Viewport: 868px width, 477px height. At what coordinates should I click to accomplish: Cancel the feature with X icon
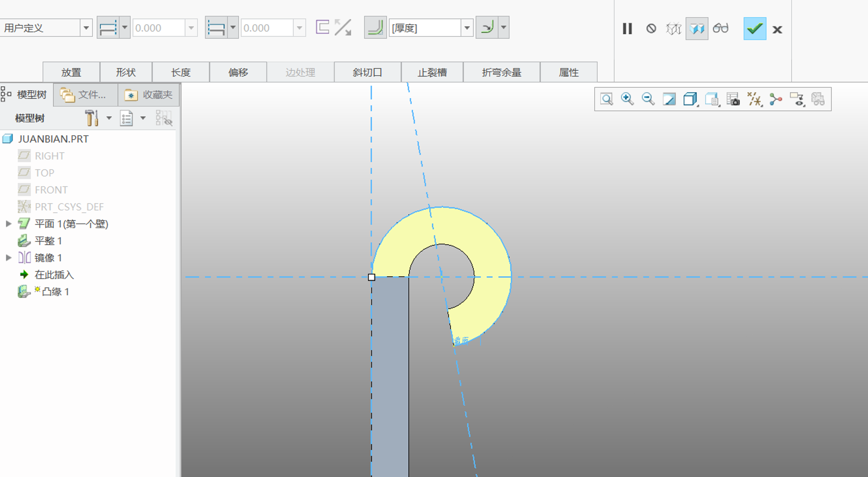pyautogui.click(x=777, y=30)
